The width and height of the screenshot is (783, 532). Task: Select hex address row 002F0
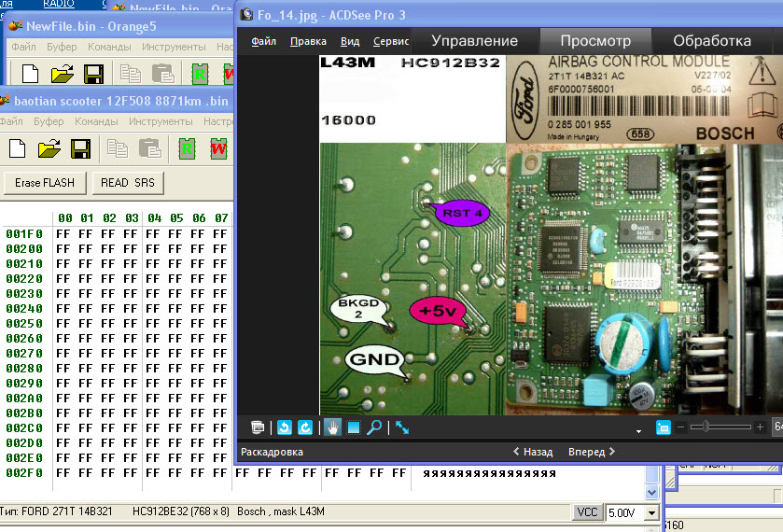coord(24,472)
